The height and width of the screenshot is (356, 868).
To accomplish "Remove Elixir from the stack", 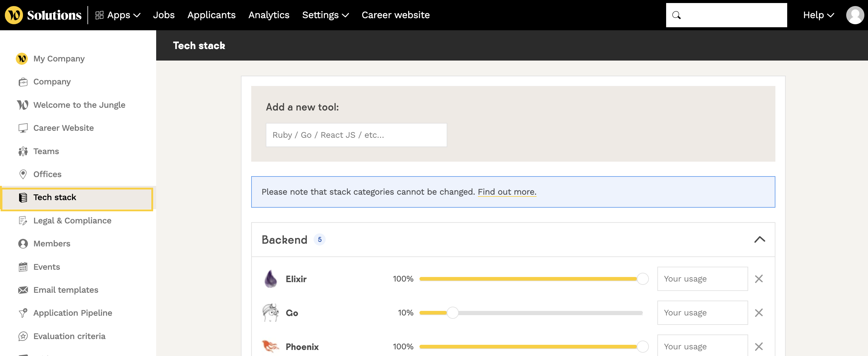I will point(759,279).
